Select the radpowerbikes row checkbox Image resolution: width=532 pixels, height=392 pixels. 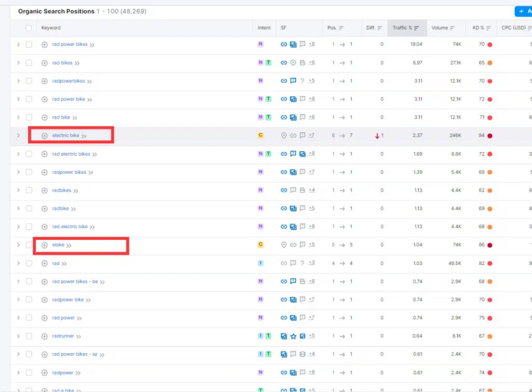[29, 81]
